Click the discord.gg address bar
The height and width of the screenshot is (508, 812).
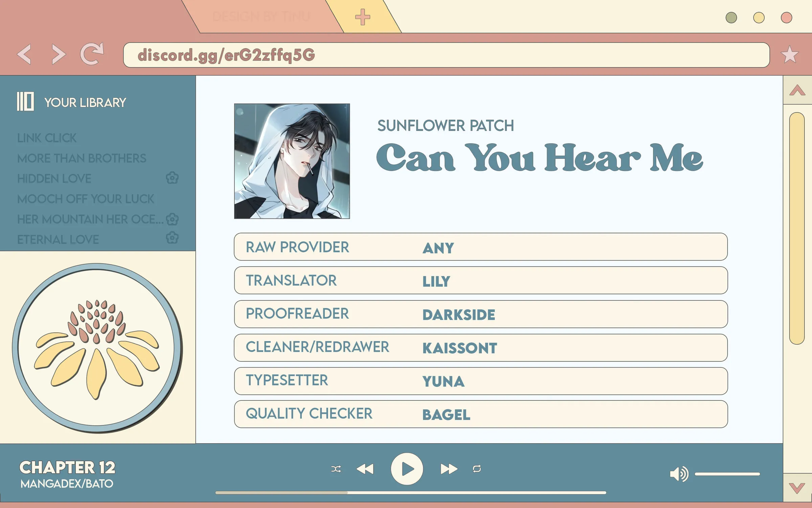[x=447, y=55]
